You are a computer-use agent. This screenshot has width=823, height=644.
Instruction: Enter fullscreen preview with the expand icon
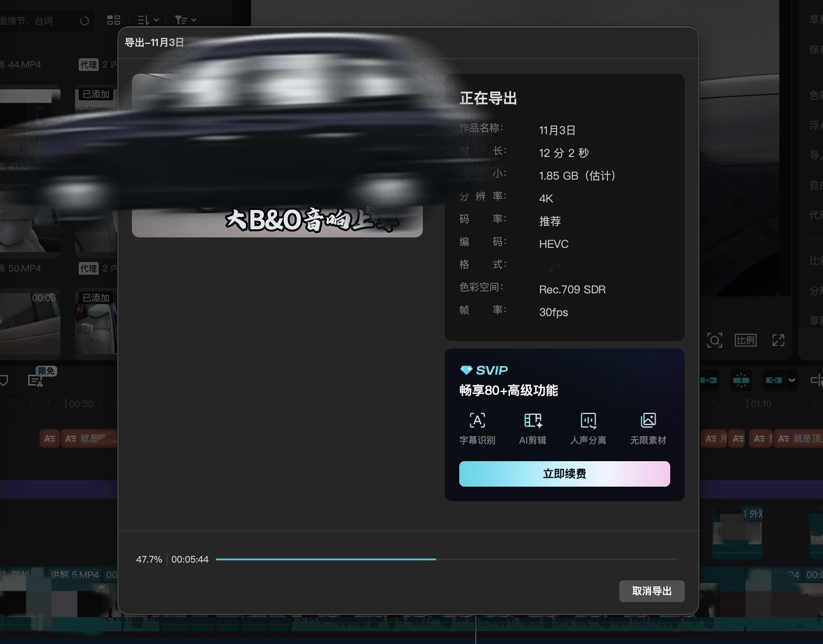click(778, 341)
